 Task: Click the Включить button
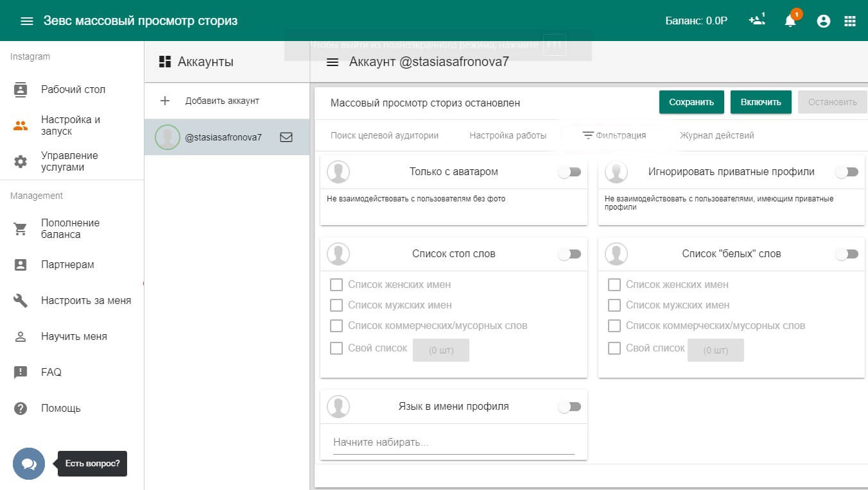pos(761,102)
